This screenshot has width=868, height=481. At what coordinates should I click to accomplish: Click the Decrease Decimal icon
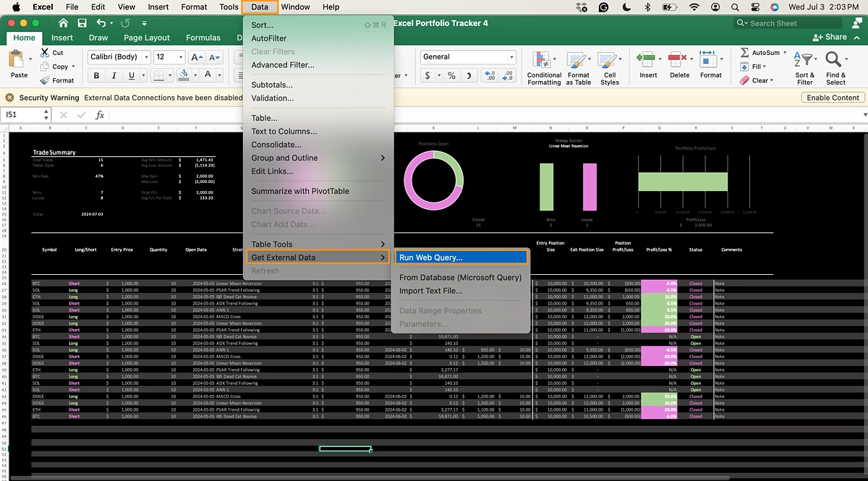point(508,75)
